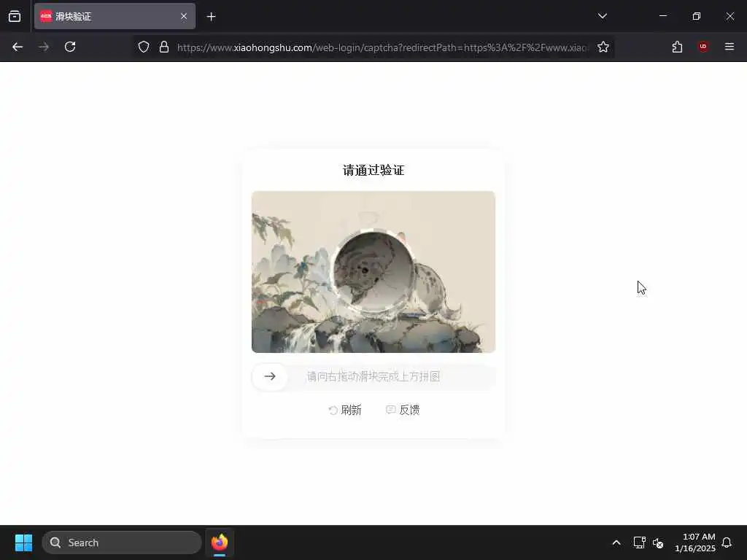Select the 滑块验证 tab
This screenshot has height=560, width=747.
point(115,16)
